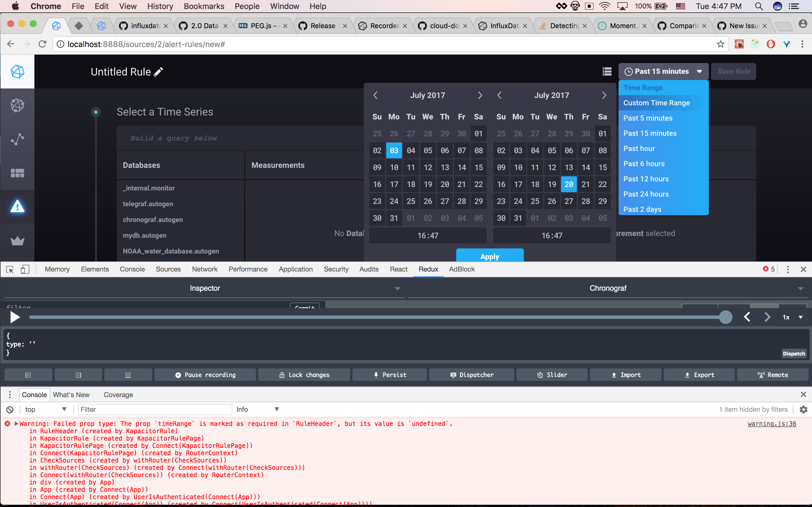Select the telegraf.autogen database entry
The height and width of the screenshot is (507, 812).
148,204
